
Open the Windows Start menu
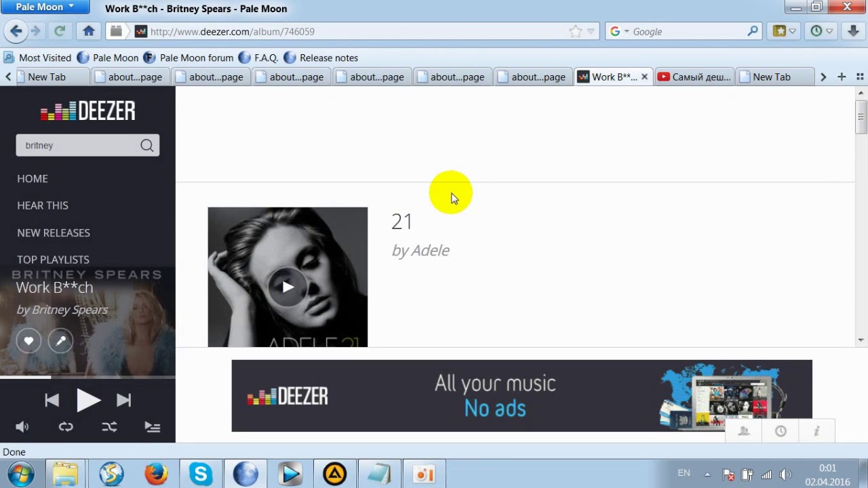20,474
